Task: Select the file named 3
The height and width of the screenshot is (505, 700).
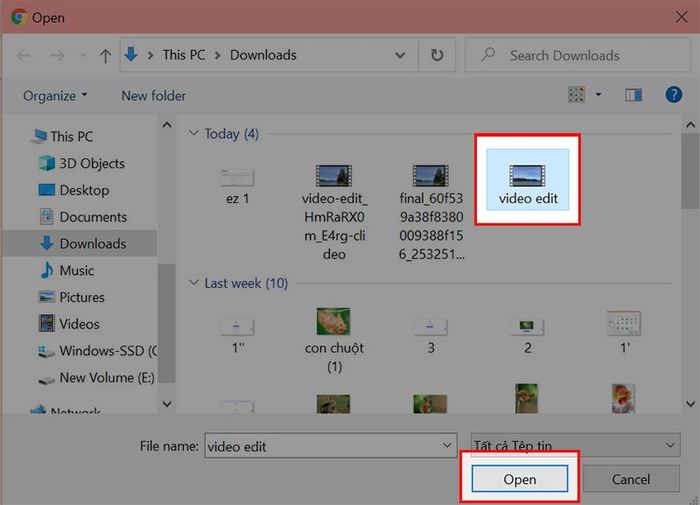Action: tap(431, 335)
